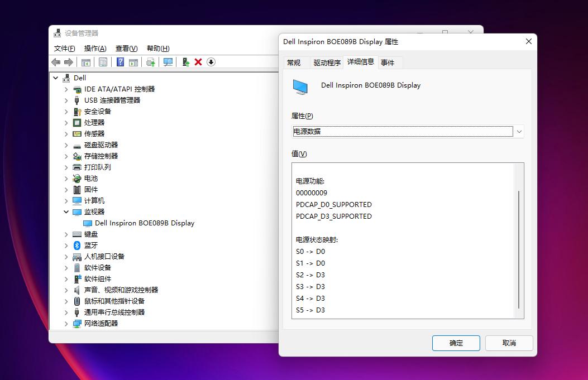
Task: Select the 计算机 tree item
Action: coord(94,201)
